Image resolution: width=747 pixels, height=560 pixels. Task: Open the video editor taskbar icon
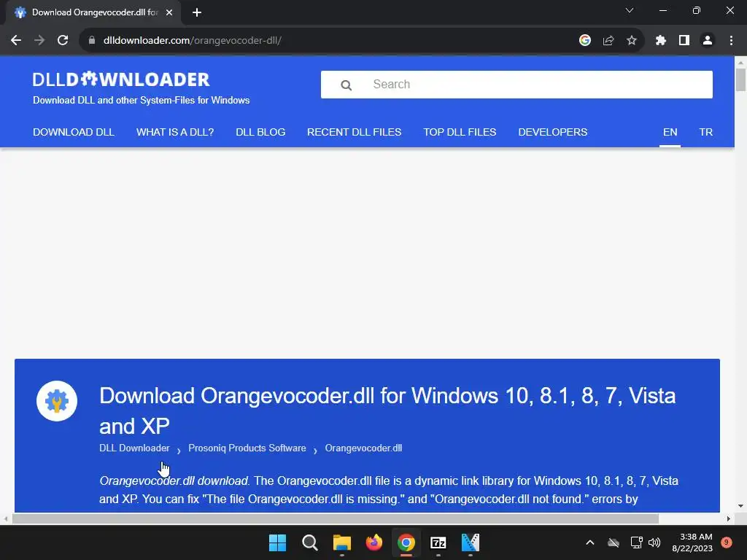point(471,542)
